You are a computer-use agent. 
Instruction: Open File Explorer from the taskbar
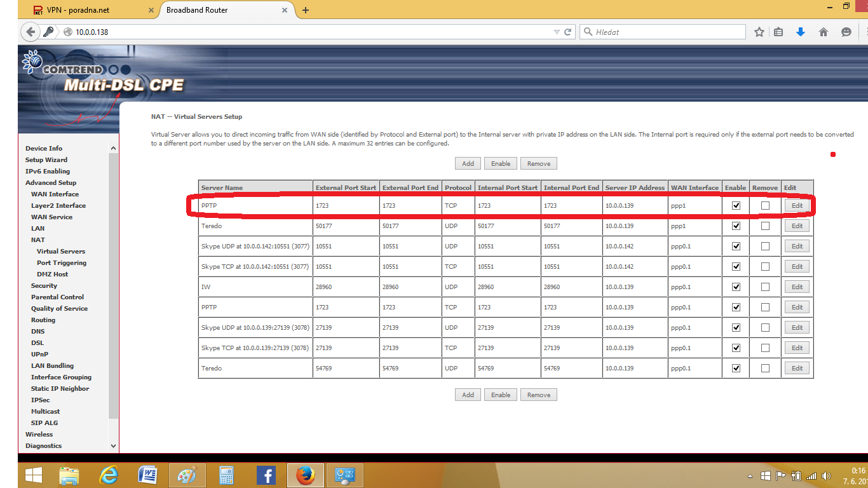point(69,475)
